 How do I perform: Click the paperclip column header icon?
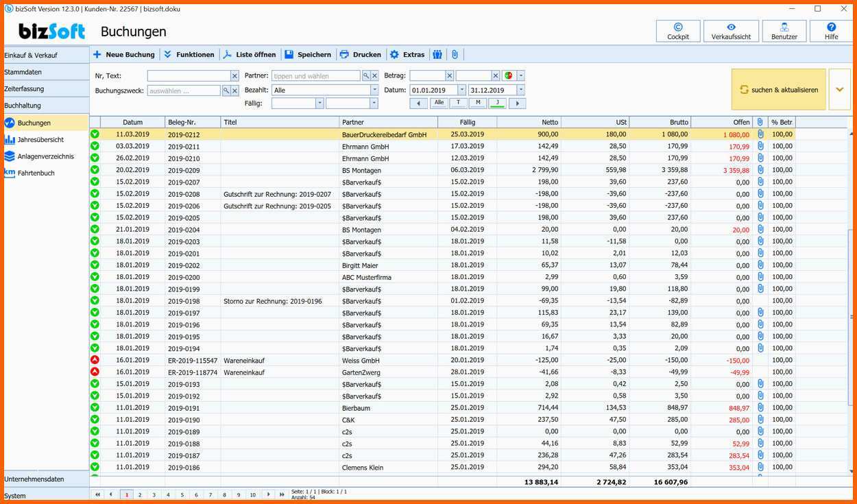pos(760,122)
